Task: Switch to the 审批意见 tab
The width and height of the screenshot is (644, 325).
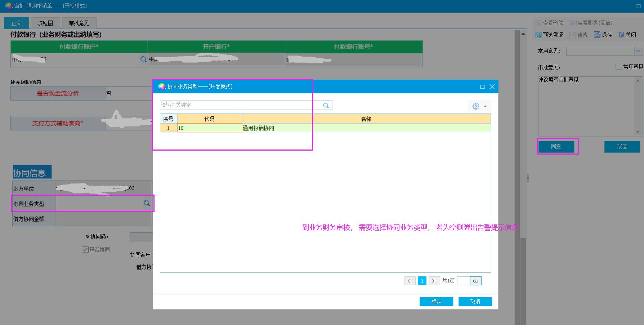Action: 79,23
